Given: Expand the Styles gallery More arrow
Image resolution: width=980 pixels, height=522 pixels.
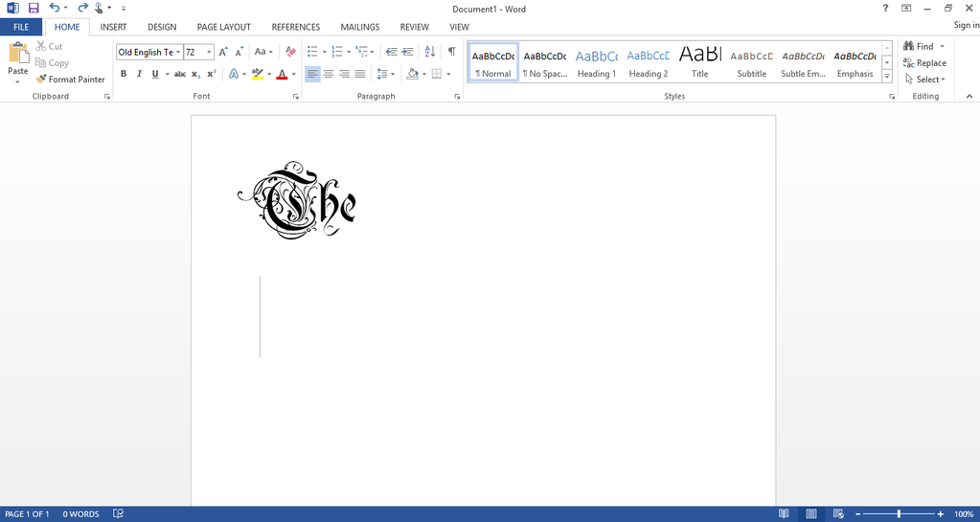Looking at the screenshot, I should 887,77.
